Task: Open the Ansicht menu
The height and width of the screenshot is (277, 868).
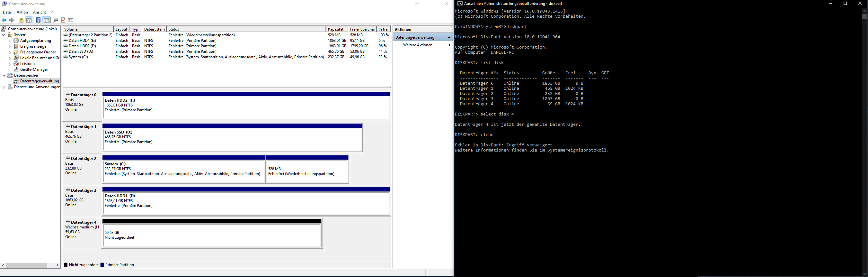Action: coord(40,12)
